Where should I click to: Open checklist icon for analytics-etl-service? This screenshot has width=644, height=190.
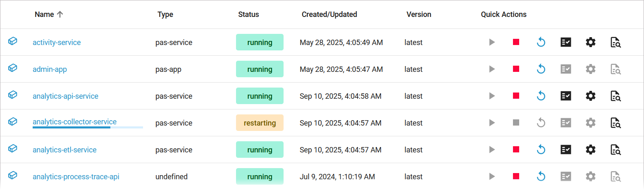click(x=565, y=150)
